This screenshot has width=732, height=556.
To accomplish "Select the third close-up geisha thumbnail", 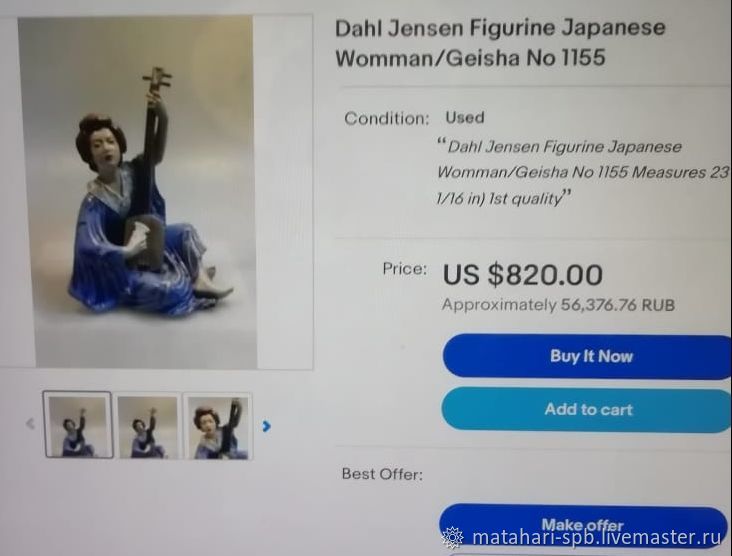I will pos(218,426).
